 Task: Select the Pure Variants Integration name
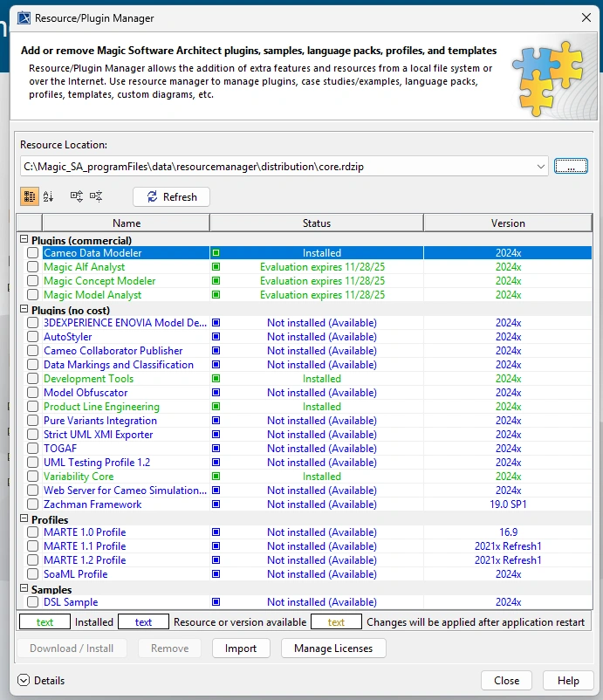pyautogui.click(x=100, y=421)
